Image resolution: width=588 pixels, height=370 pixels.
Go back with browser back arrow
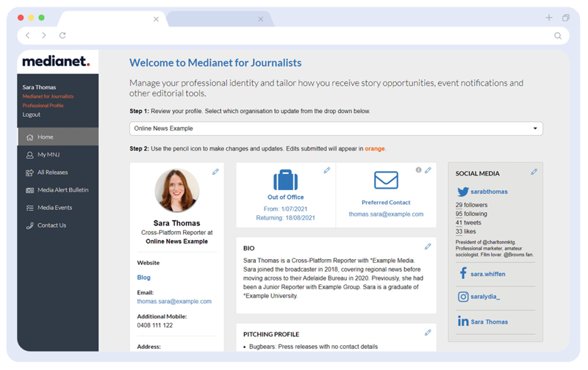pos(27,35)
